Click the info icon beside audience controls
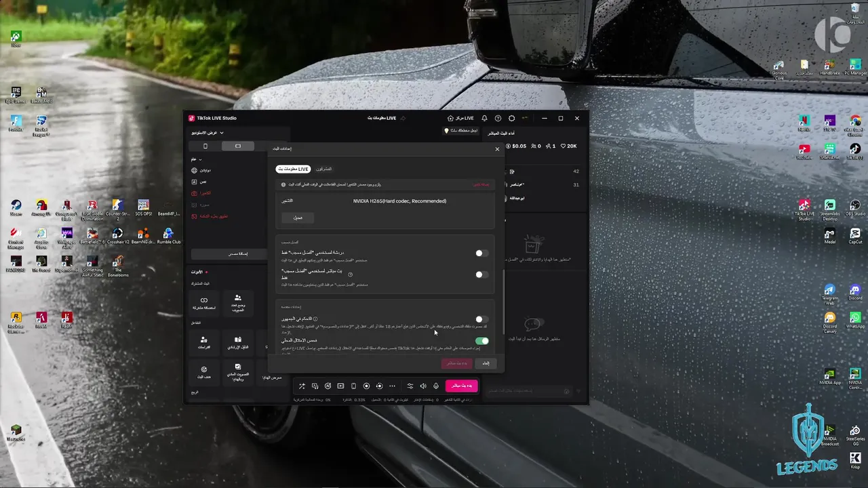The image size is (868, 488). pos(315,319)
